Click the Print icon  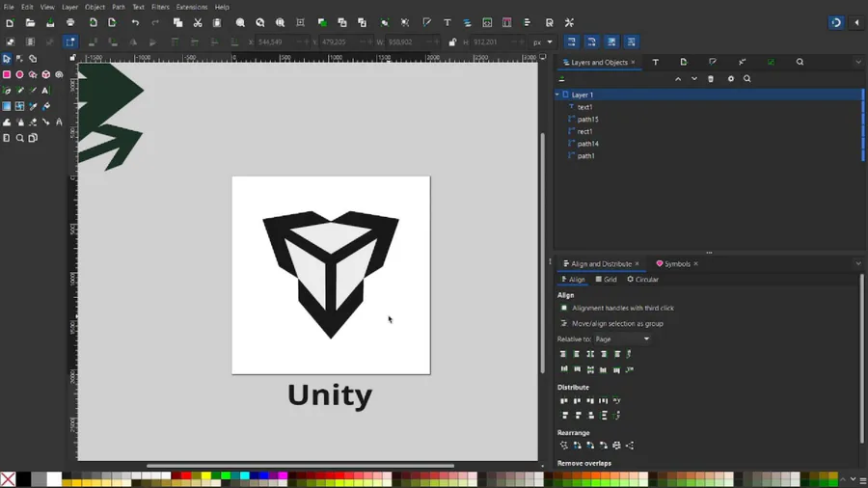point(70,23)
